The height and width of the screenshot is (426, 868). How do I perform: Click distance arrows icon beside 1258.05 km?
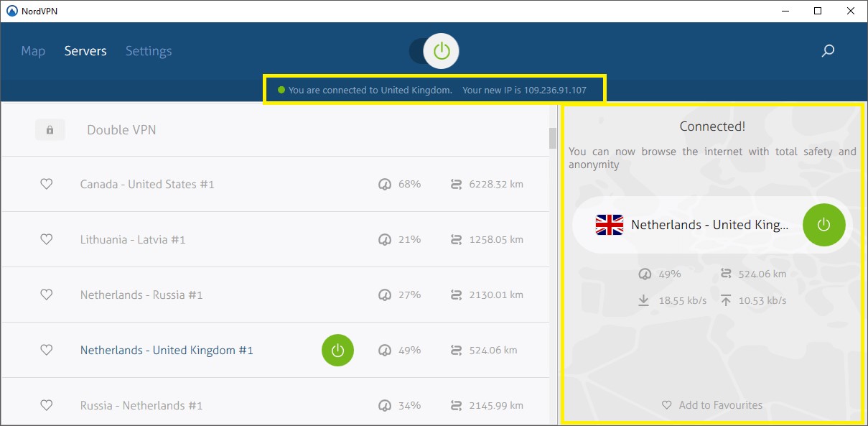coord(456,239)
